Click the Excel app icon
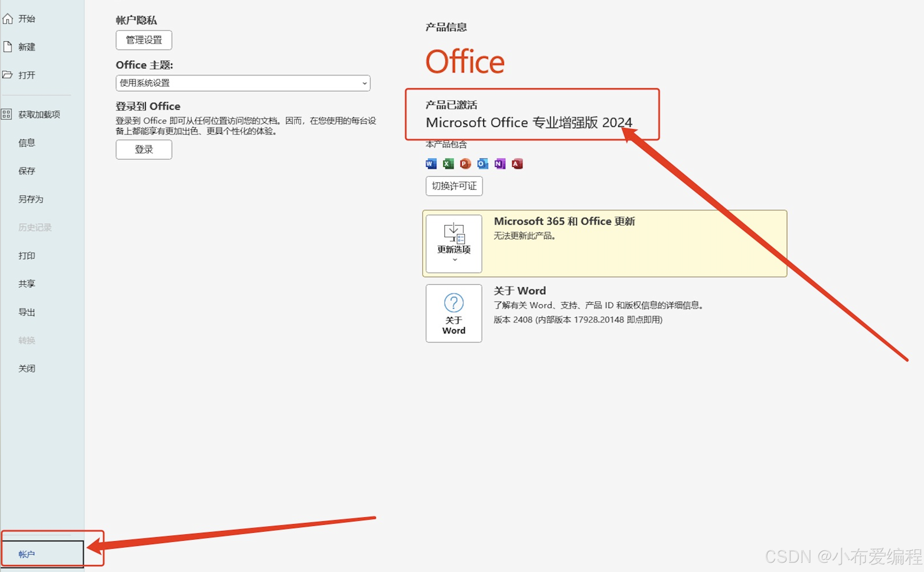 coord(448,164)
